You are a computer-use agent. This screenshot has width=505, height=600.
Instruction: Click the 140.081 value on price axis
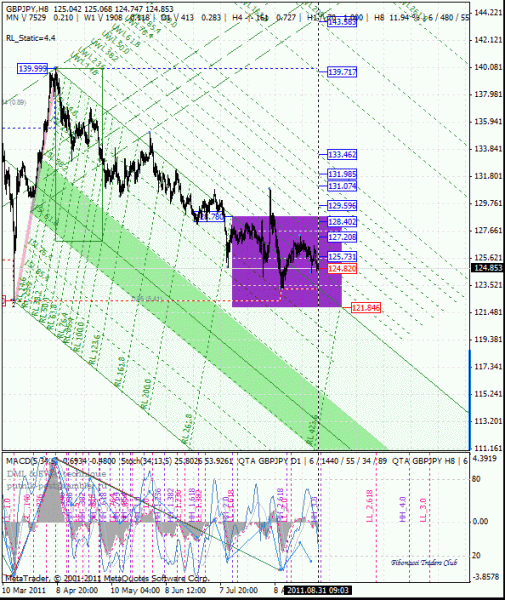pos(488,67)
